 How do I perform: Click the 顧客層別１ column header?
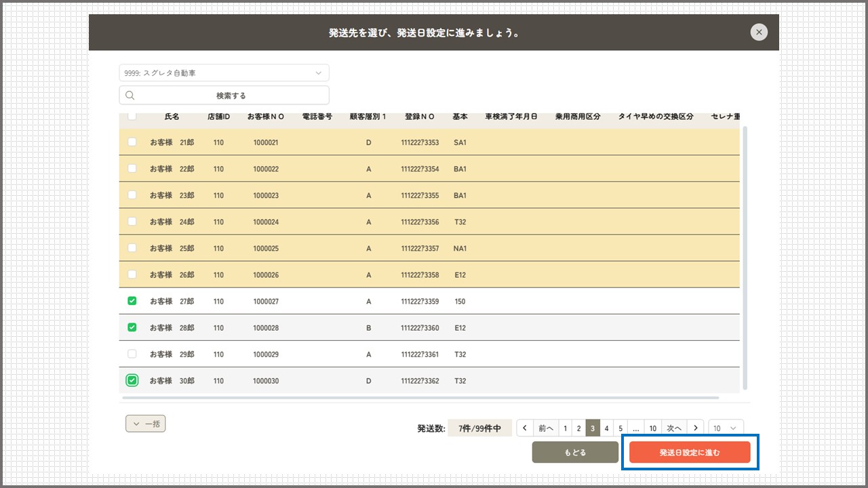(368, 117)
